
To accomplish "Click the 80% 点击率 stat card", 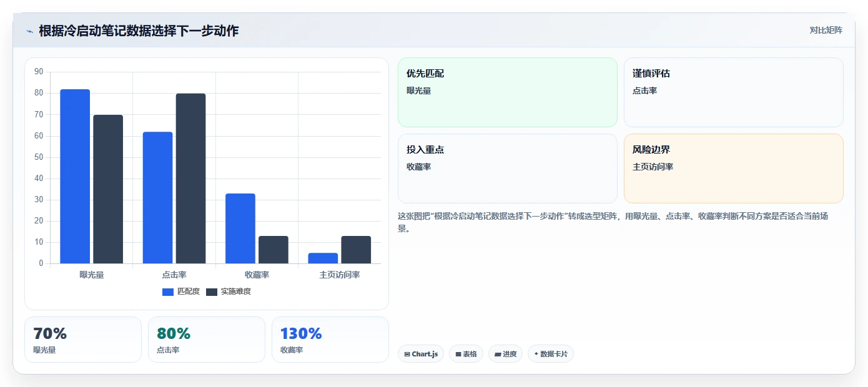I will pyautogui.click(x=207, y=340).
